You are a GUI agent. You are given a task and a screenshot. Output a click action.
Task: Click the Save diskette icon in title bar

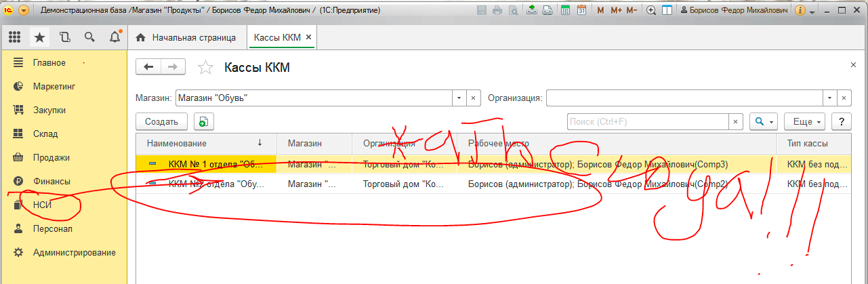pyautogui.click(x=482, y=10)
